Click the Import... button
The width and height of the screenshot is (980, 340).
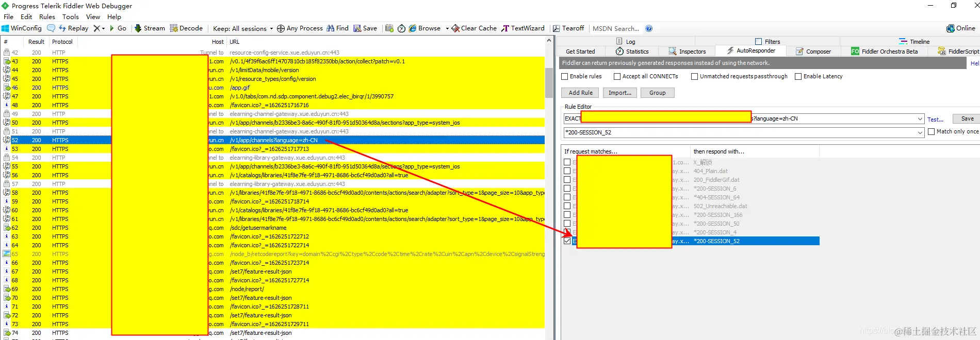coord(620,93)
